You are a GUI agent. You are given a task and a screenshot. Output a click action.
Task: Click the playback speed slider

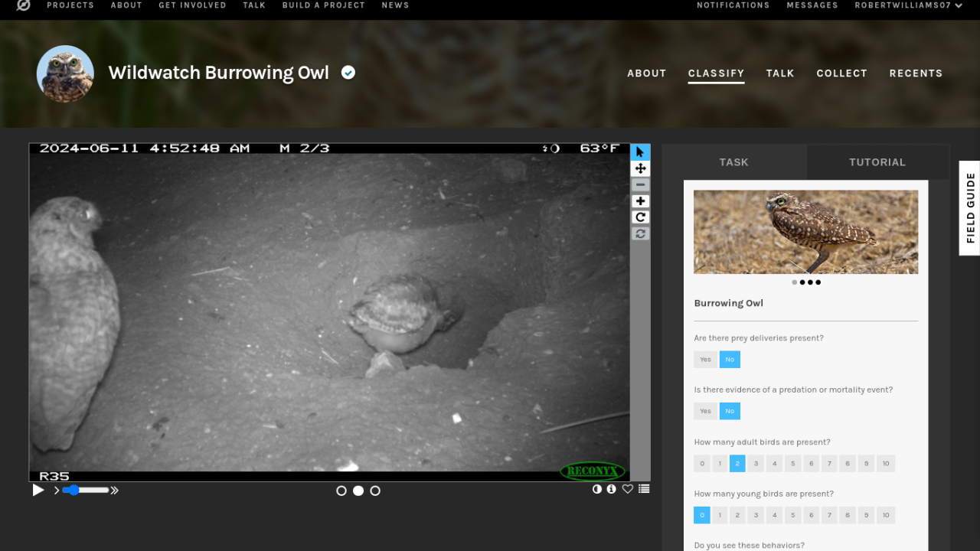tap(86, 490)
